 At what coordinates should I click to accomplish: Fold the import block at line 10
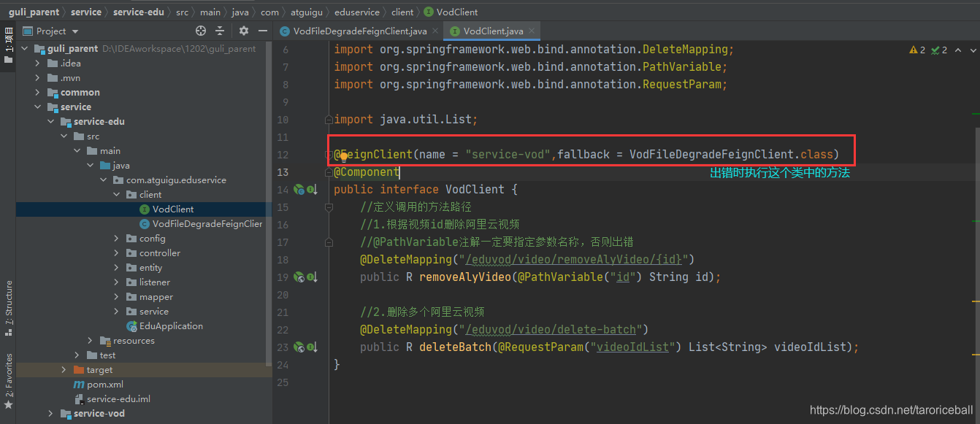(329, 120)
